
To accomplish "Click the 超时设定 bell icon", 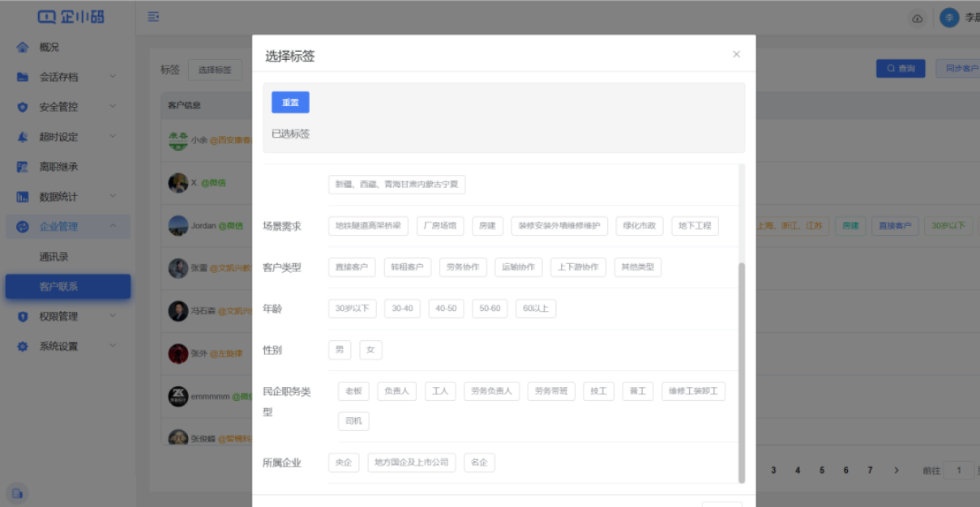I will pos(23,137).
